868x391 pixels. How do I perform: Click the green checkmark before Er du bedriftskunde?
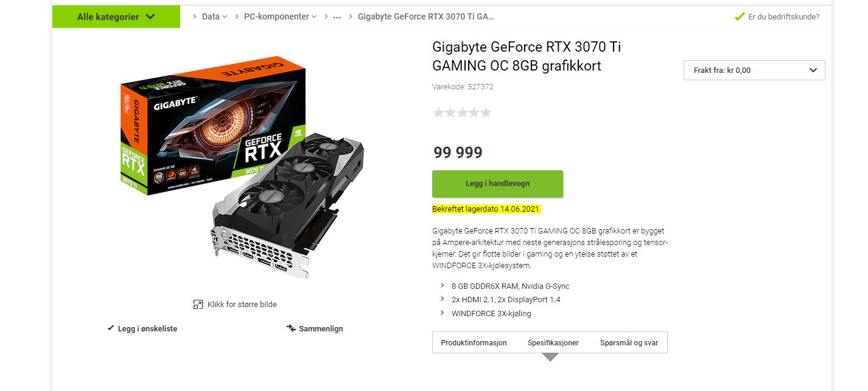740,16
